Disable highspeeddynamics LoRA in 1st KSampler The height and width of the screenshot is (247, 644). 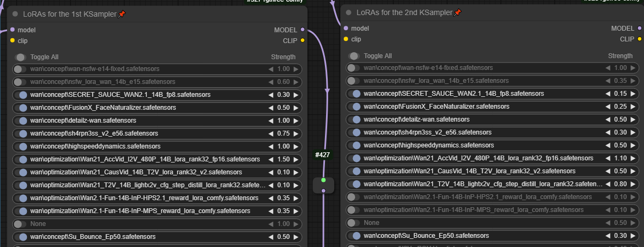pyautogui.click(x=20, y=146)
